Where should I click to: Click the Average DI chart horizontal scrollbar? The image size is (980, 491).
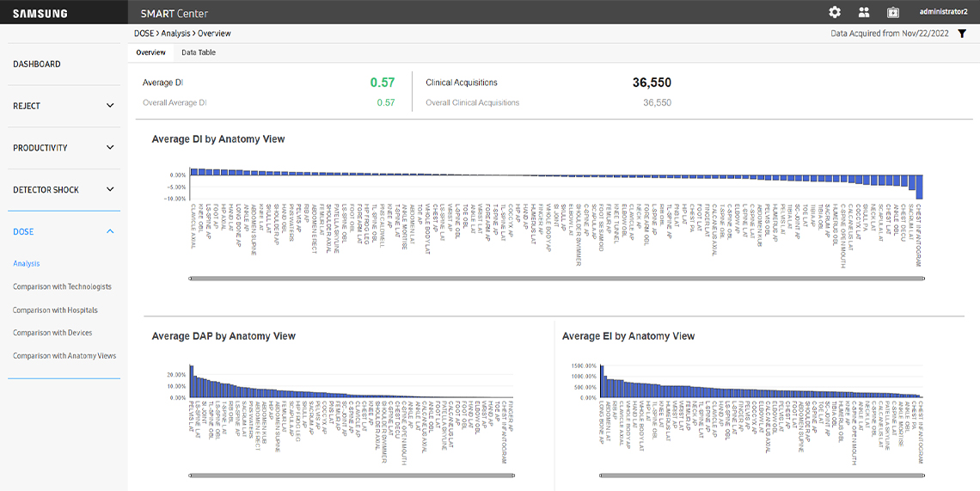click(554, 279)
